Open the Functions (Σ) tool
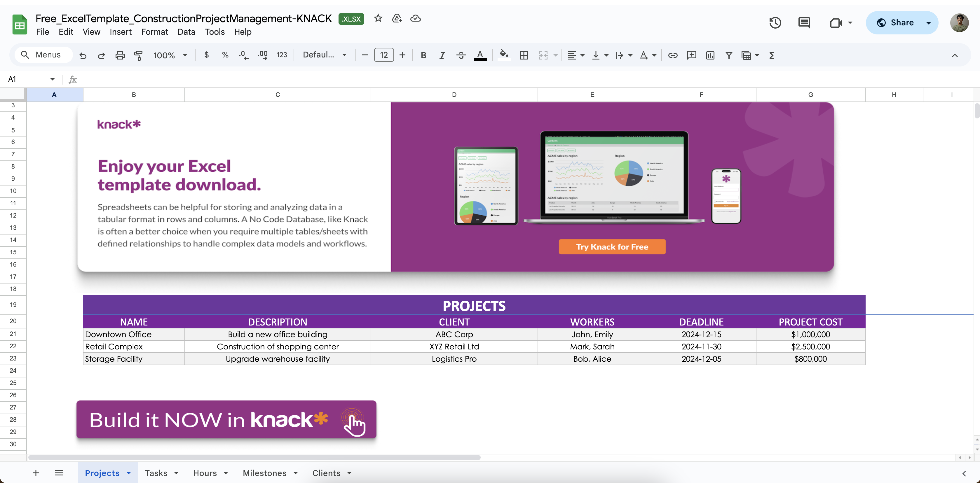 (x=772, y=55)
